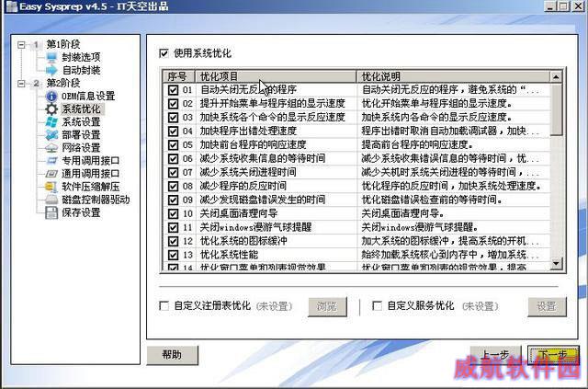This screenshot has width=588, height=389.
Task: Uncheck item 11 关闭windows漫游气球提醒
Action: [173, 227]
